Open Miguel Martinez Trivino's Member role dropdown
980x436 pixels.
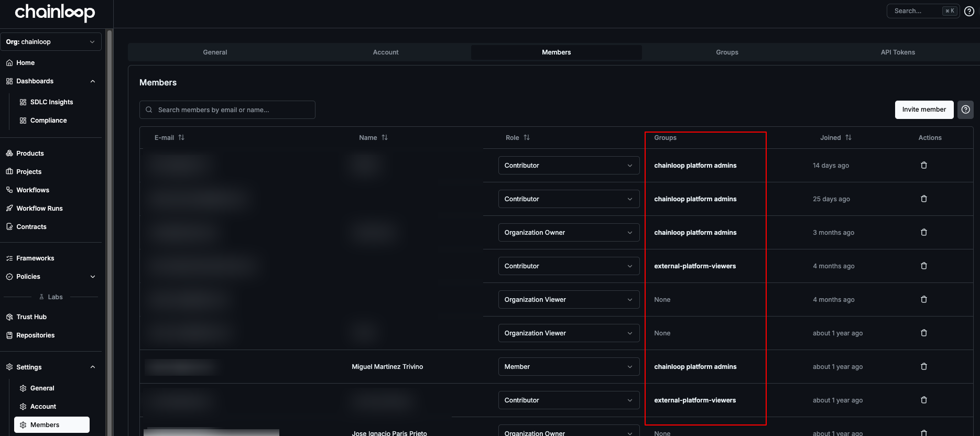[569, 366]
